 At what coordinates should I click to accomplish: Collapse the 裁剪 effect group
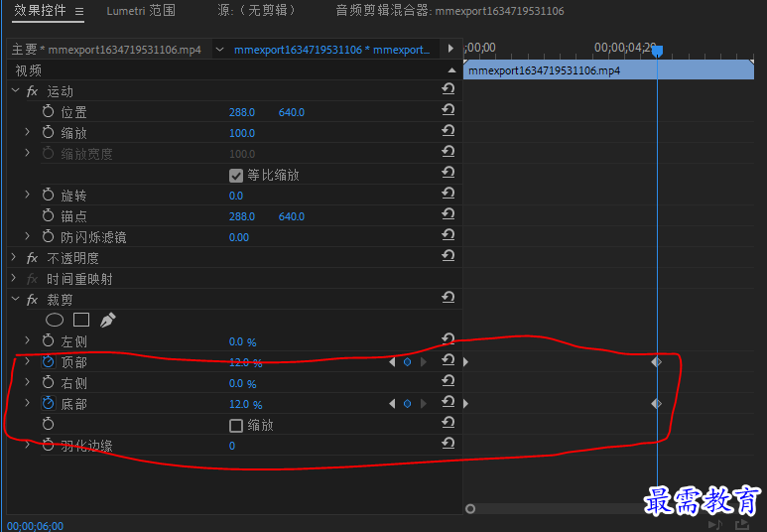pyautogui.click(x=15, y=299)
